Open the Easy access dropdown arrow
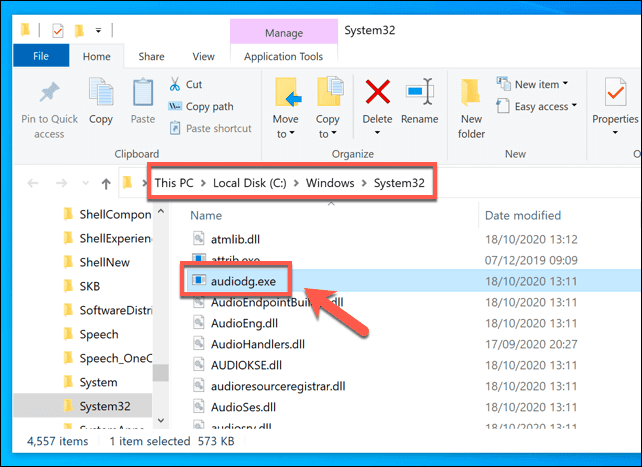The image size is (642, 467). 574,105
